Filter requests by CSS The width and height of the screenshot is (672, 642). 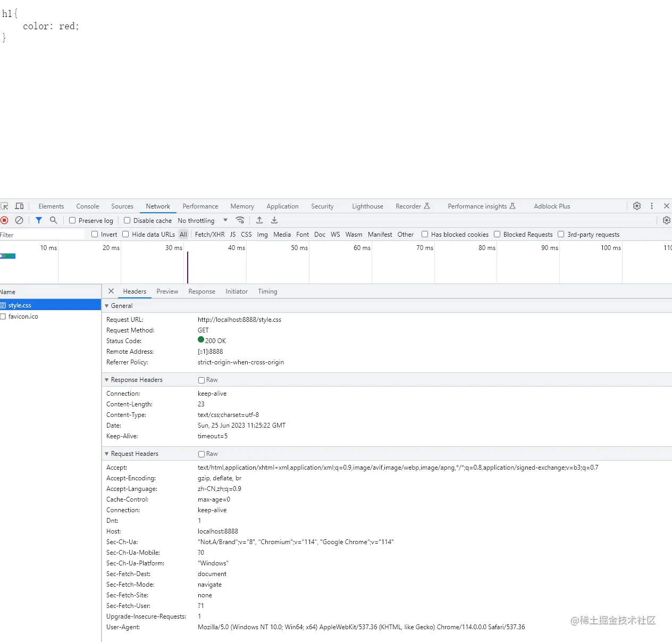pos(246,235)
